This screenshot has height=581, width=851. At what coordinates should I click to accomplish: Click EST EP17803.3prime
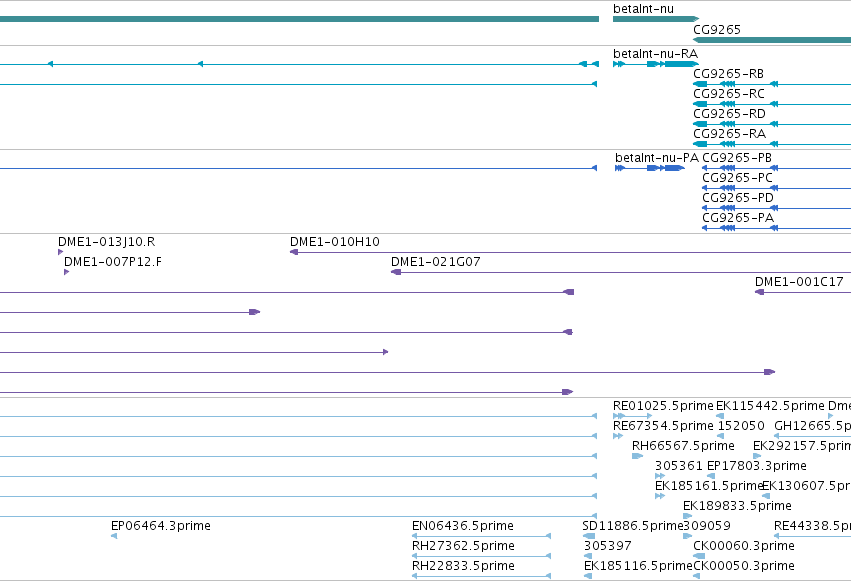[x=757, y=466]
